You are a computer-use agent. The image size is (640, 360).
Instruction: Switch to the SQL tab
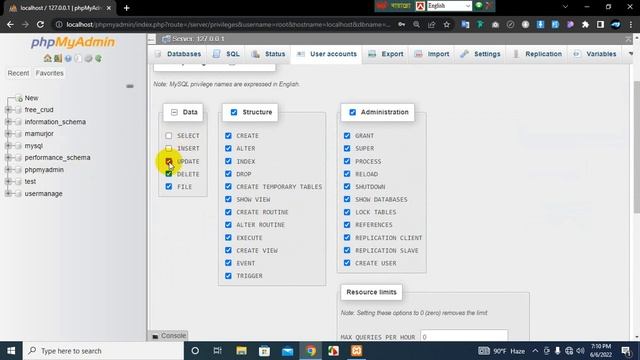click(x=227, y=54)
